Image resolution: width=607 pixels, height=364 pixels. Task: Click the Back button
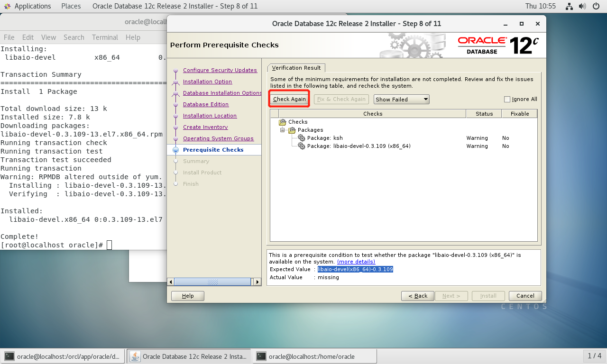(418, 296)
